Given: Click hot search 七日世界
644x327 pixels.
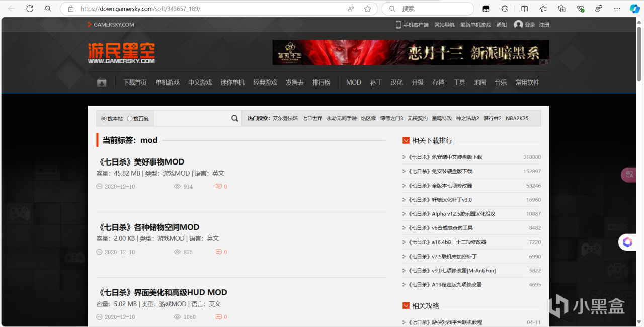Looking at the screenshot, I should pos(312,118).
